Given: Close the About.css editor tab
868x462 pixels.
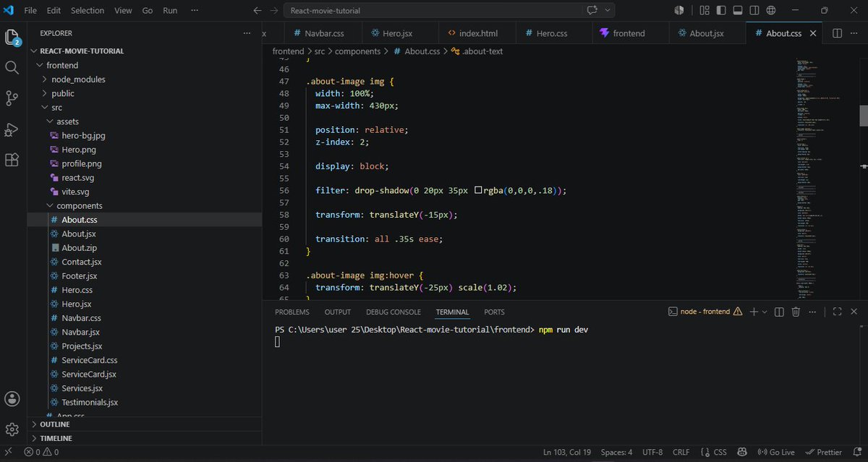Looking at the screenshot, I should coord(813,33).
